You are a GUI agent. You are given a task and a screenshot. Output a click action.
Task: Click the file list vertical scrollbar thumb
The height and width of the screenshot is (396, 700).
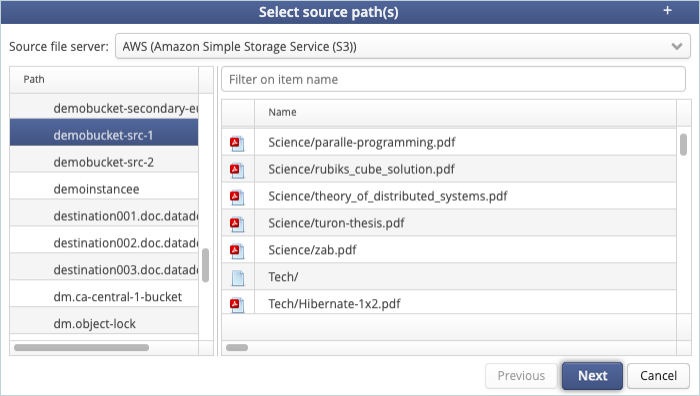click(683, 145)
